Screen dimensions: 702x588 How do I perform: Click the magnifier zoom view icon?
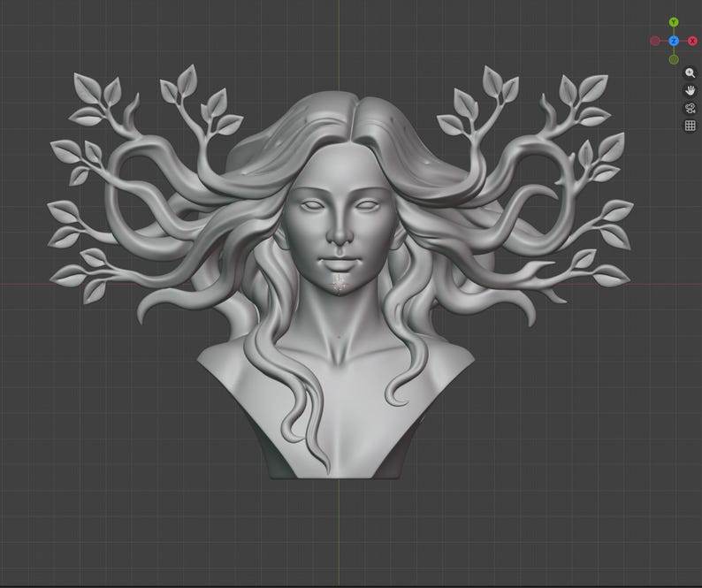point(691,73)
